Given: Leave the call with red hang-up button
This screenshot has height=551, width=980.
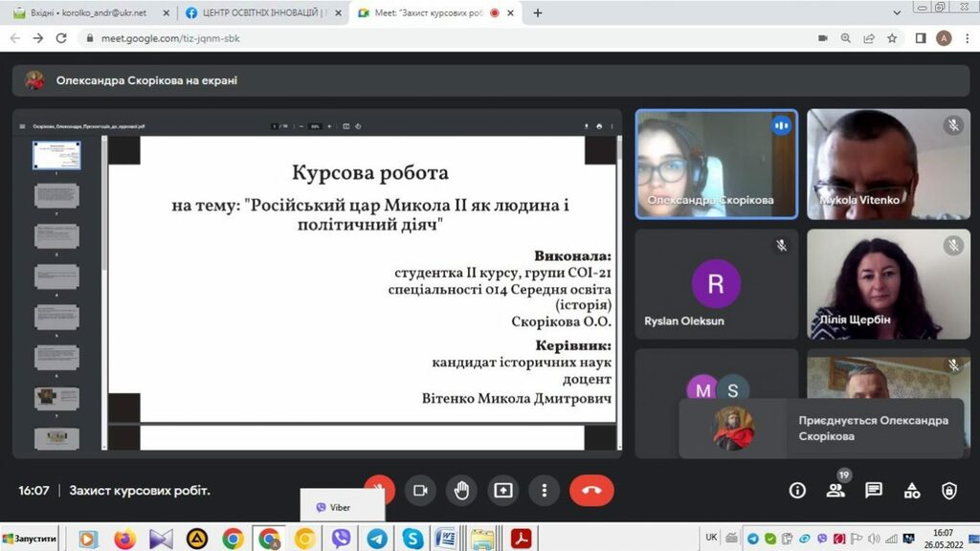Looking at the screenshot, I should coord(591,490).
